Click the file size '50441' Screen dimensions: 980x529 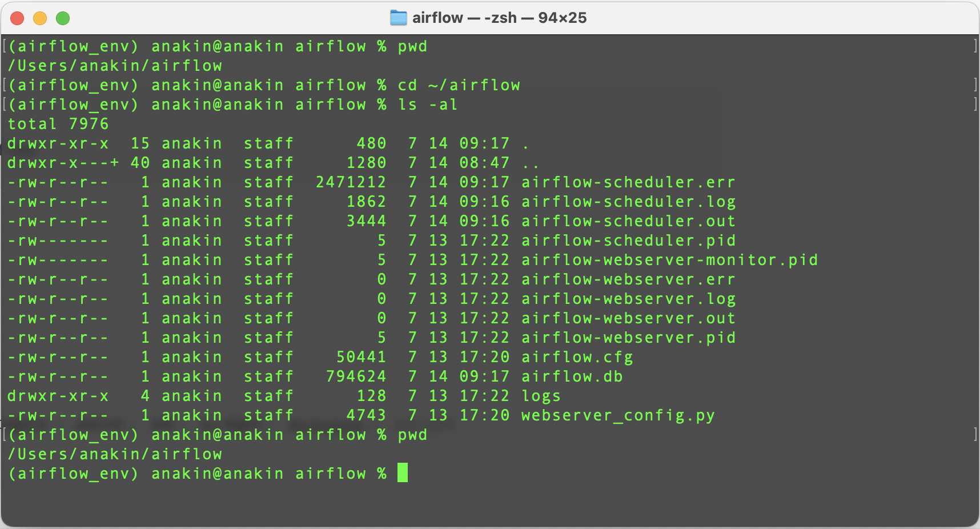[361, 357]
